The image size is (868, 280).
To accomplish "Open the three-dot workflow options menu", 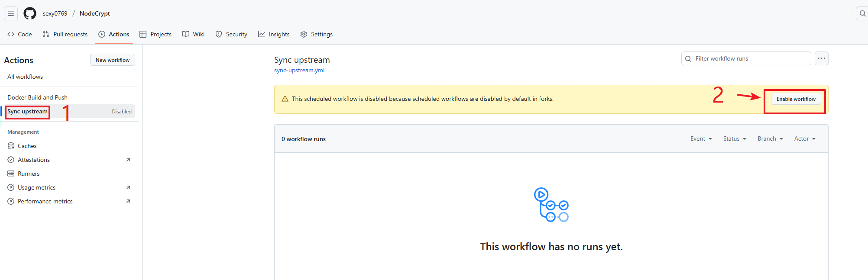I will tap(821, 58).
